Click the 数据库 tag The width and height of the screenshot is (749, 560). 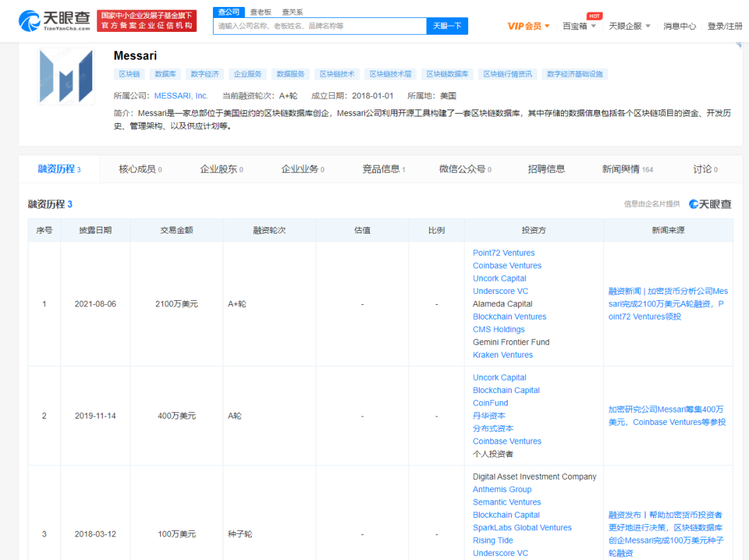click(165, 74)
